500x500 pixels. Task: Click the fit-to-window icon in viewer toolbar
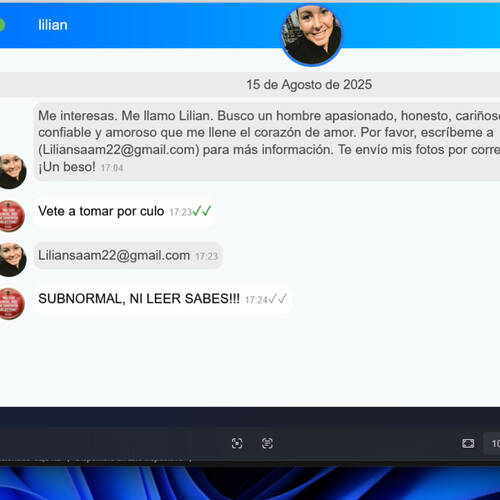pyautogui.click(x=468, y=443)
